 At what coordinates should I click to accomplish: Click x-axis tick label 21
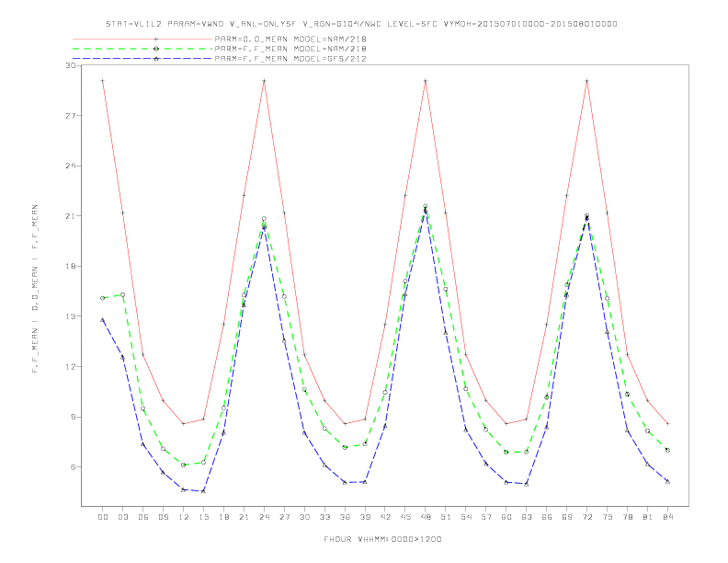tap(244, 517)
